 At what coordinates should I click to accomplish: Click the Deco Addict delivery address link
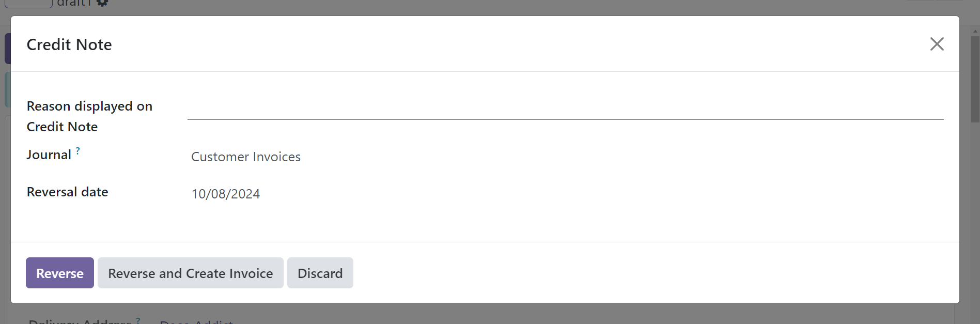196,321
